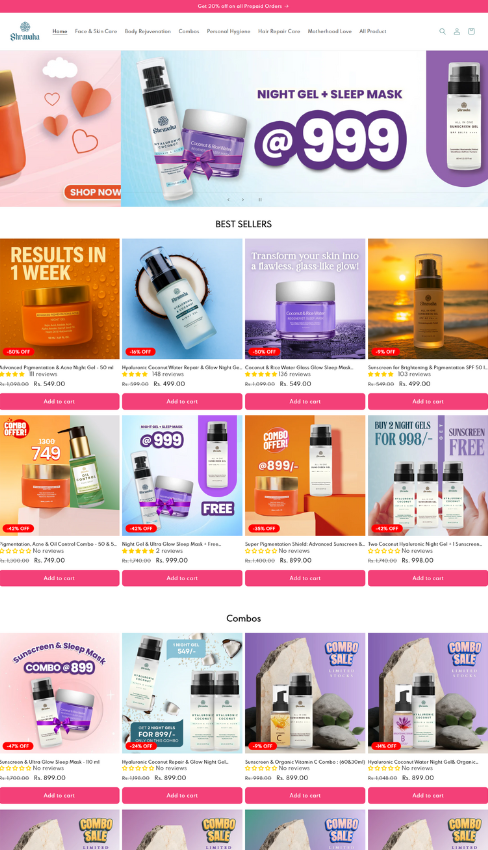Open Hair Repair Care menu
The width and height of the screenshot is (488, 850).
pyautogui.click(x=279, y=31)
